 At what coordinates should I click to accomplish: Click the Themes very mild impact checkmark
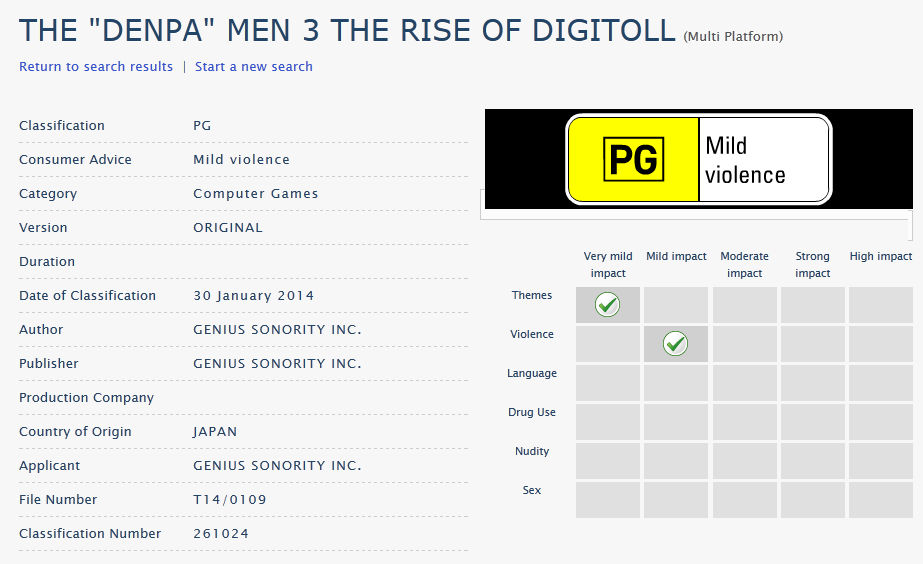tap(608, 305)
